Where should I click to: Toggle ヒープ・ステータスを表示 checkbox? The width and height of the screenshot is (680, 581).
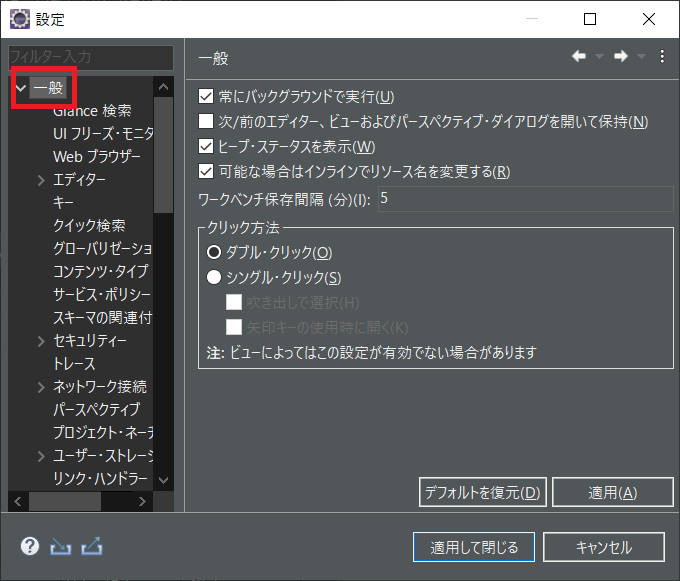(206, 147)
